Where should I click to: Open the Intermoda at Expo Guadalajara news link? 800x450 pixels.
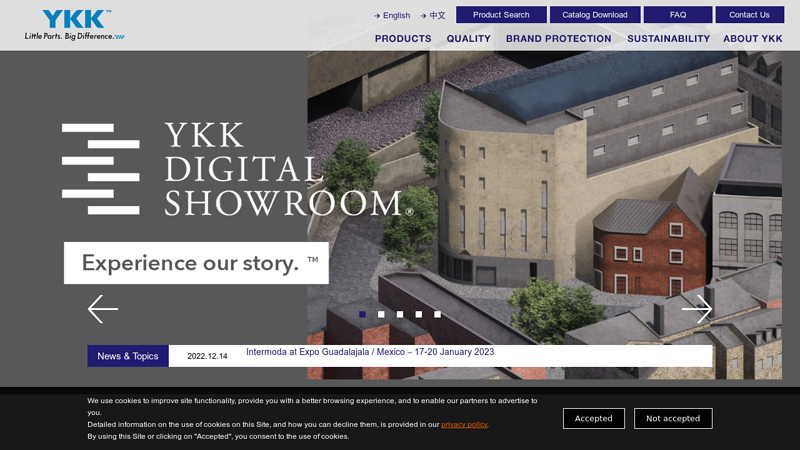370,352
